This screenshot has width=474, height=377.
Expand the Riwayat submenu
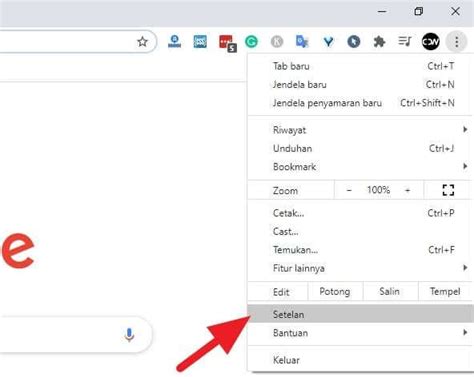pos(361,130)
